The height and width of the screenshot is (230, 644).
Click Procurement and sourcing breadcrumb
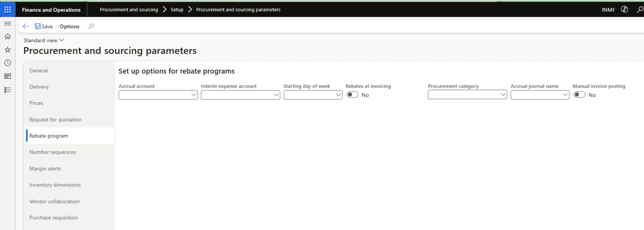pyautogui.click(x=129, y=10)
